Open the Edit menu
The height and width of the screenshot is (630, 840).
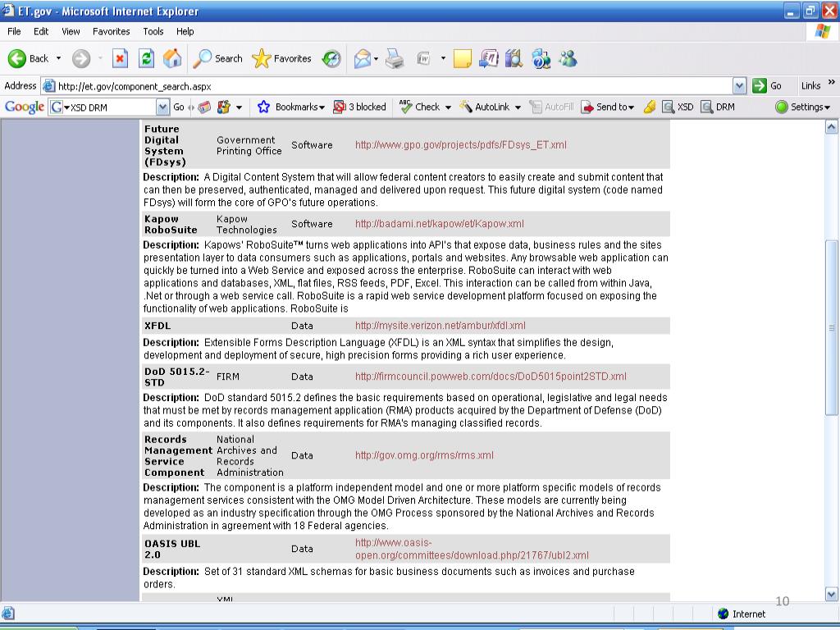tap(41, 32)
